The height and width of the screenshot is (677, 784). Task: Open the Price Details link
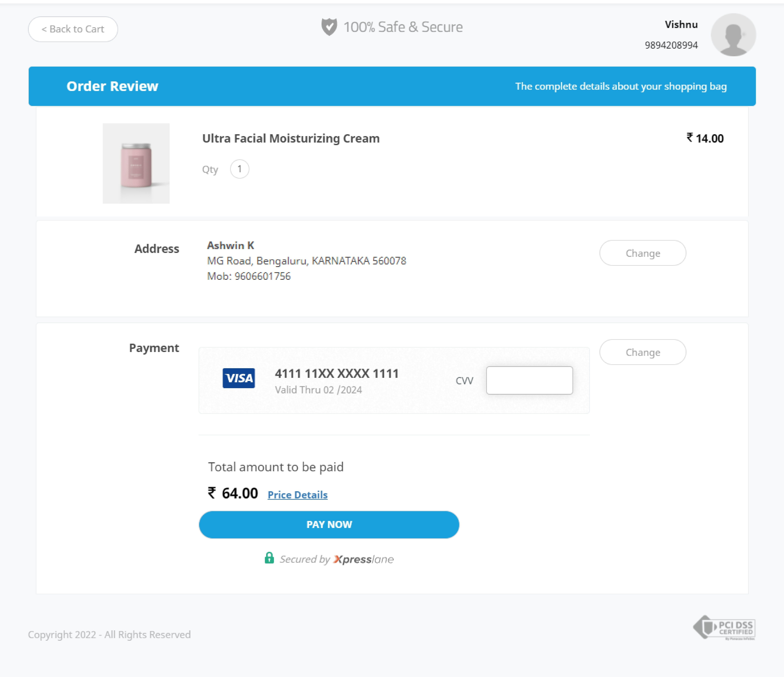point(297,495)
